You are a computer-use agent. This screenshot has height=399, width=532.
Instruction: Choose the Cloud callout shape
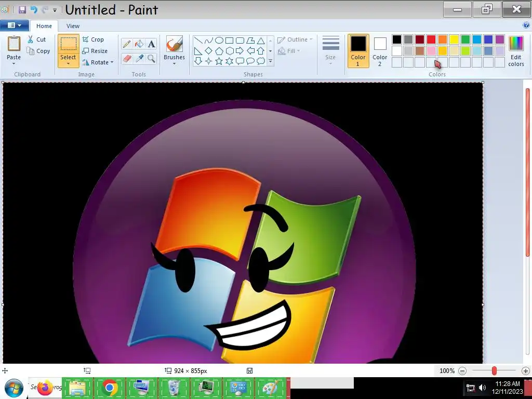pyautogui.click(x=261, y=61)
